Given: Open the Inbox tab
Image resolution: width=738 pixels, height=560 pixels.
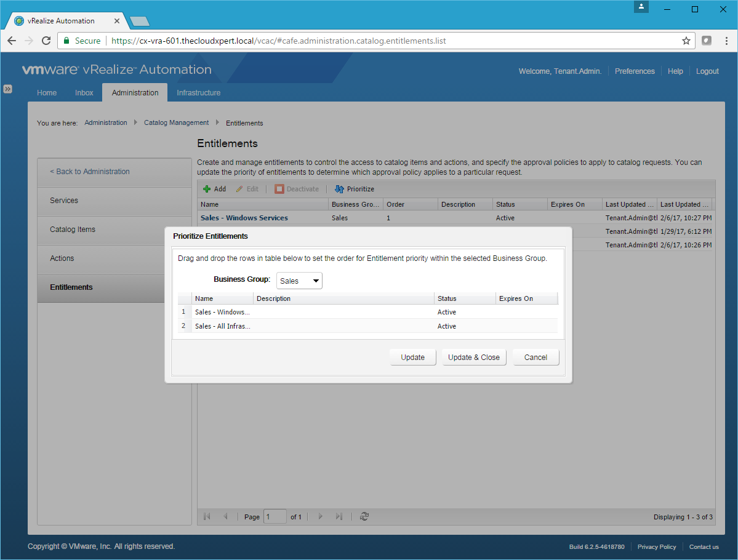Looking at the screenshot, I should tap(84, 93).
